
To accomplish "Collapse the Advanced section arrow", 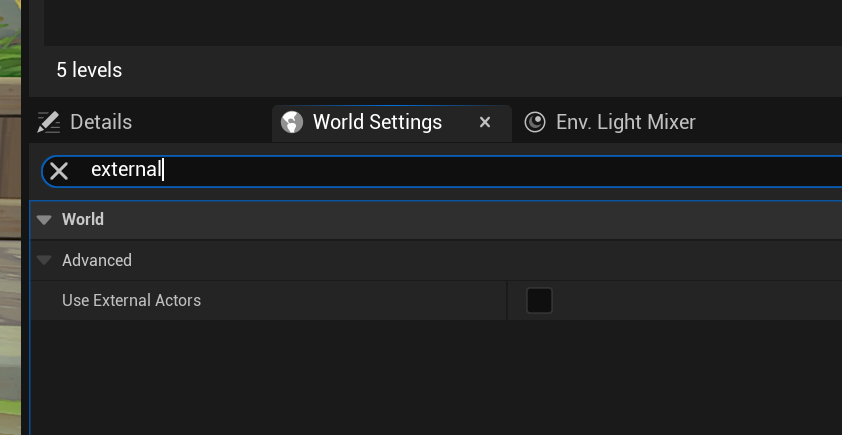I will point(44,260).
